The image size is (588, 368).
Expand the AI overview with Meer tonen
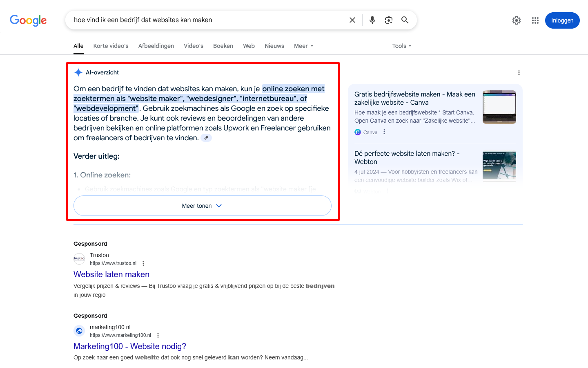(x=203, y=206)
